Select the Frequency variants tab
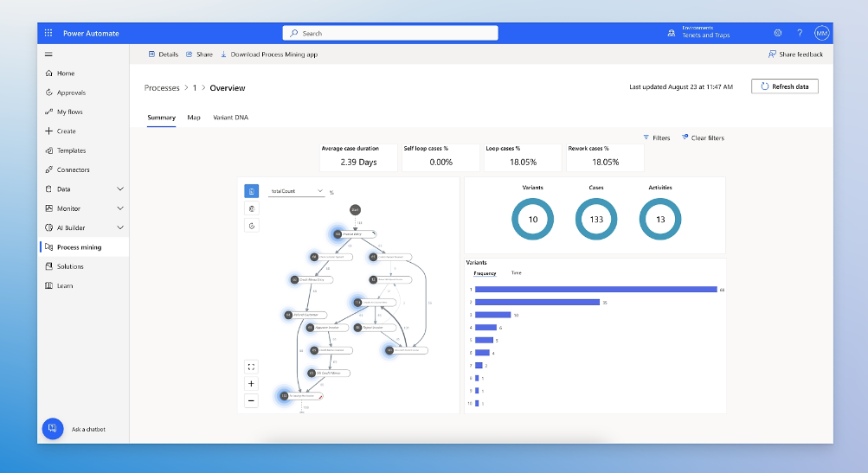The image size is (868, 473). coord(485,273)
